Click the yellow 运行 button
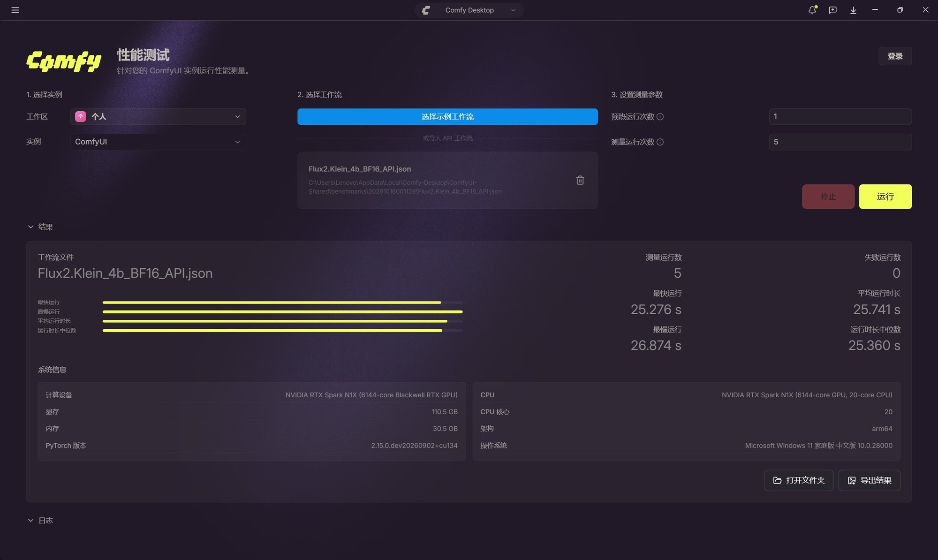Viewport: 938px width, 560px height. coord(885,197)
